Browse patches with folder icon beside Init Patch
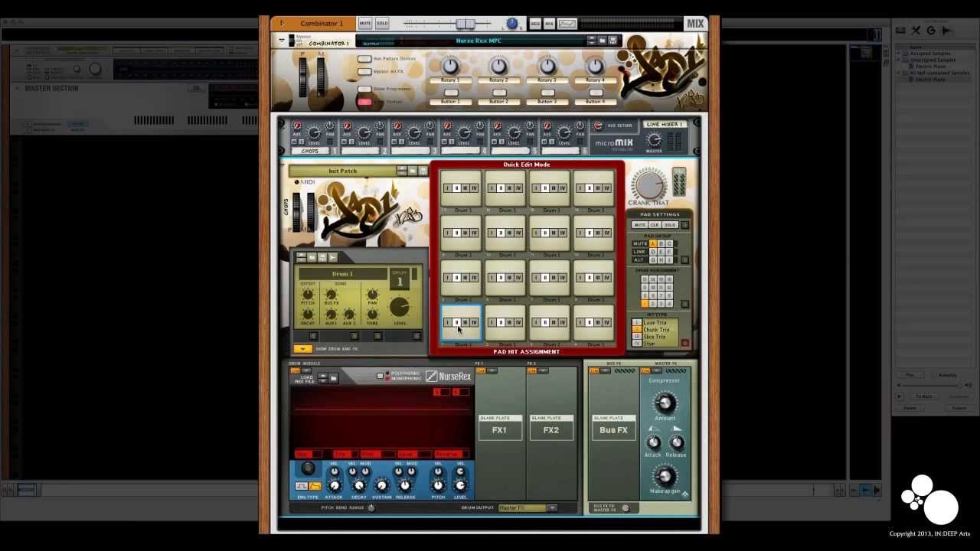980x551 pixels. pos(413,171)
